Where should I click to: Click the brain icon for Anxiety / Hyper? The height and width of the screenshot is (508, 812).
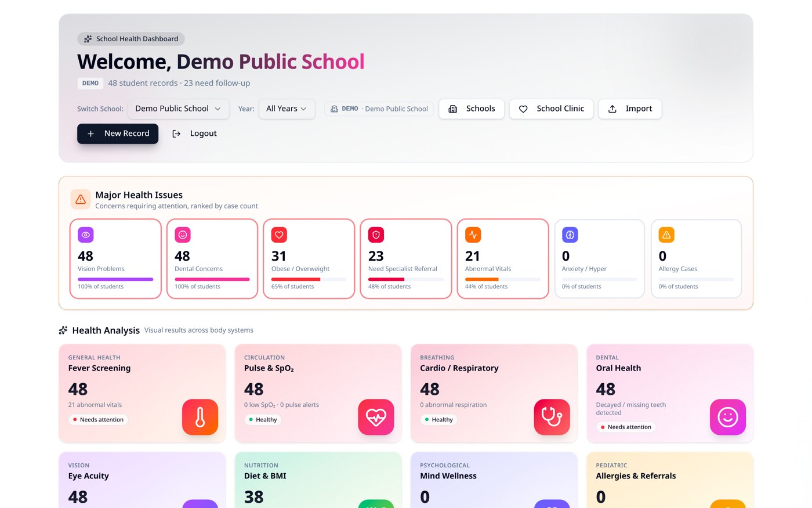(570, 235)
